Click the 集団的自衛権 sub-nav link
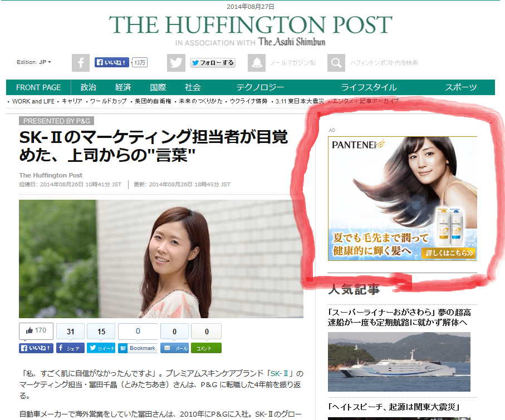Screen dimensions: 505x420 (153, 101)
